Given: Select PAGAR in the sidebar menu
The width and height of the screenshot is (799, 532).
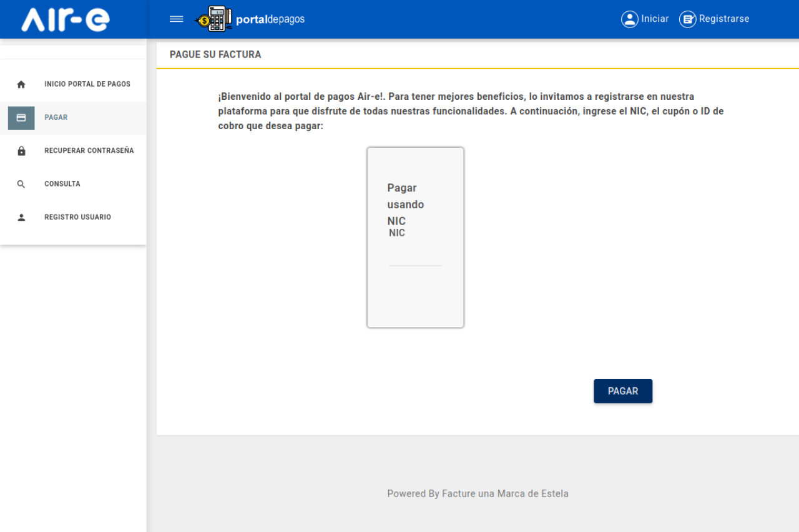Looking at the screenshot, I should 56,117.
